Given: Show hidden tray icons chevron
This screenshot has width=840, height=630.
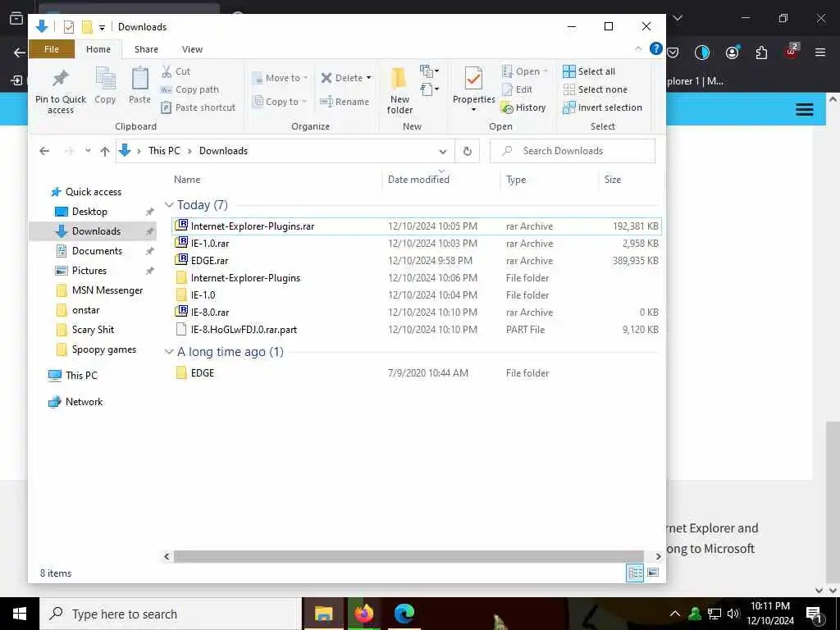Looking at the screenshot, I should pos(675,614).
